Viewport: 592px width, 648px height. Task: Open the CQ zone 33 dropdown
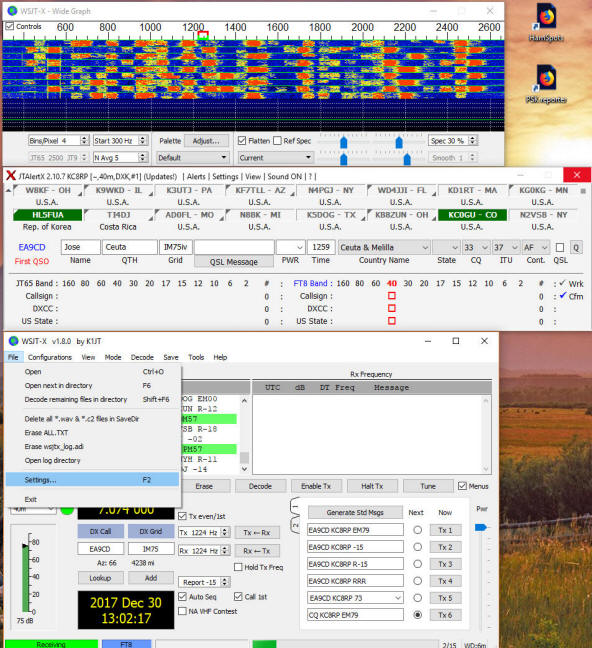pyautogui.click(x=475, y=247)
